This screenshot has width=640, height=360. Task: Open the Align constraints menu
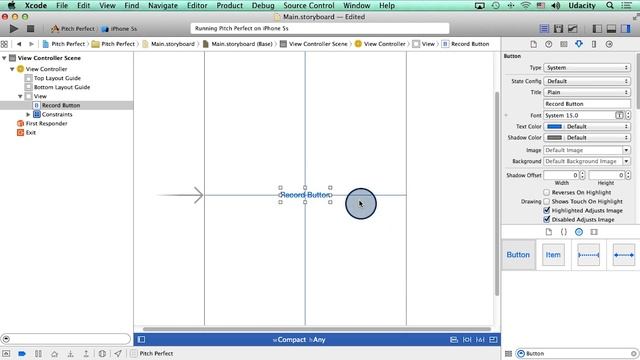453,340
